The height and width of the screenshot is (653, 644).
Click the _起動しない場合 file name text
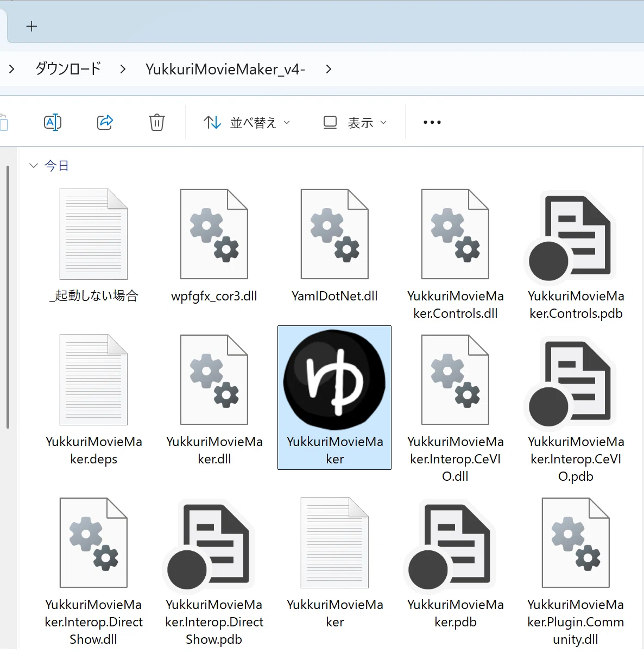click(93, 296)
